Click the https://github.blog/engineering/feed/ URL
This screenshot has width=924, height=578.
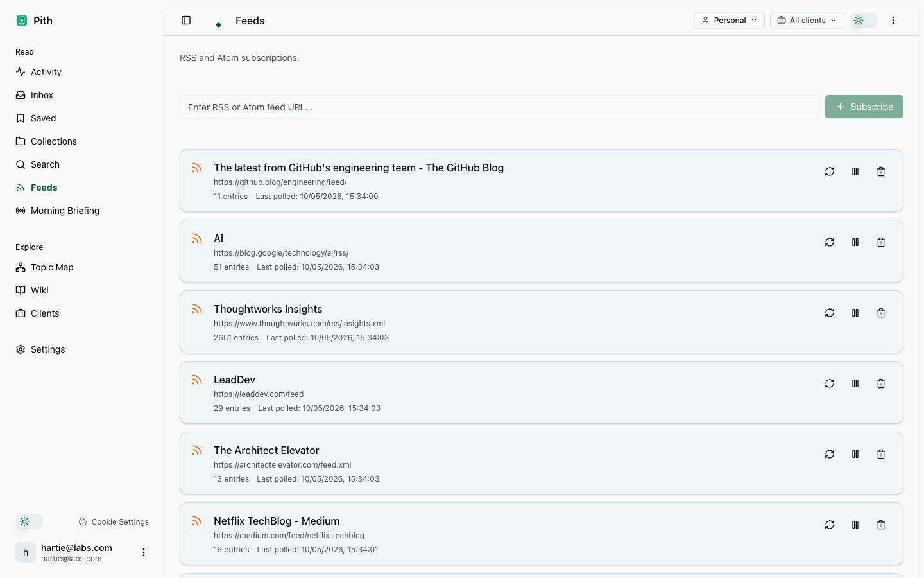[280, 182]
